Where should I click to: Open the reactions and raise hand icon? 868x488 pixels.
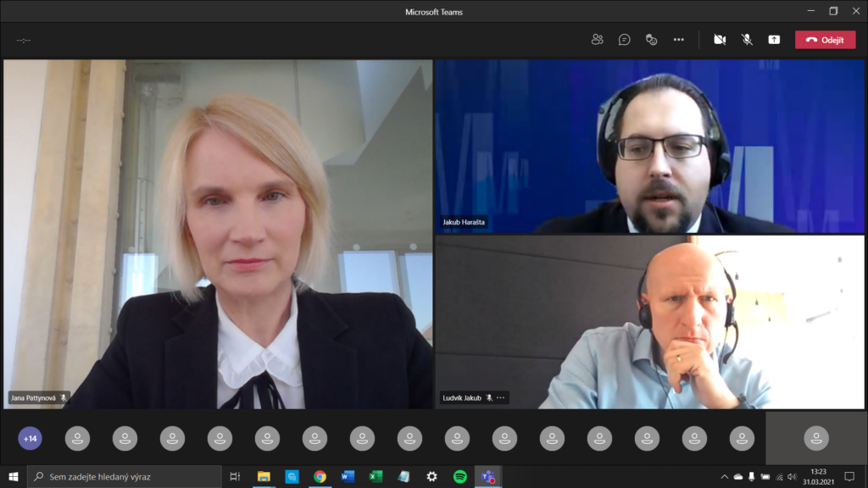pos(651,40)
